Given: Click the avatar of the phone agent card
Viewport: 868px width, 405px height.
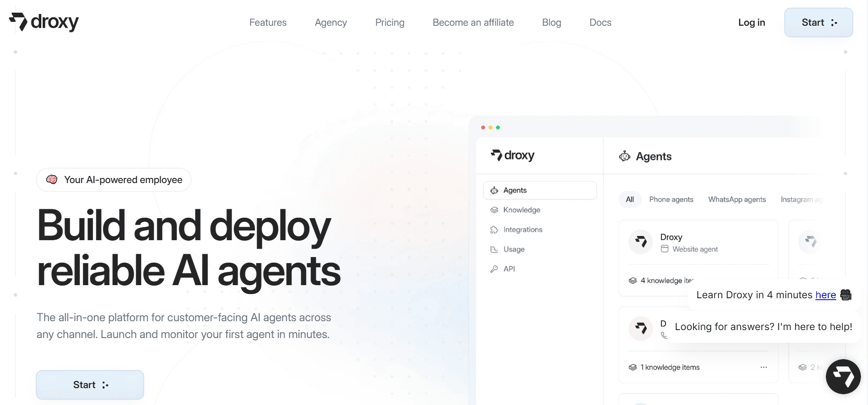Looking at the screenshot, I should (641, 328).
